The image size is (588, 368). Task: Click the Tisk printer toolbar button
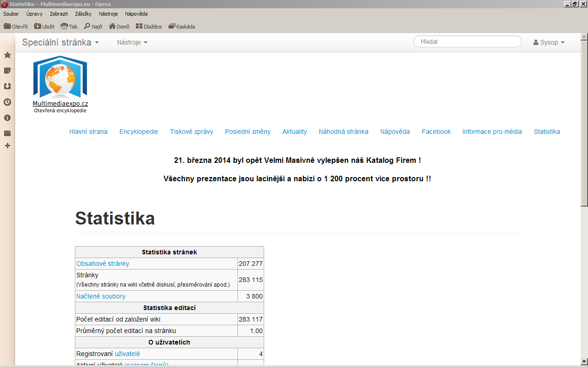(x=69, y=27)
